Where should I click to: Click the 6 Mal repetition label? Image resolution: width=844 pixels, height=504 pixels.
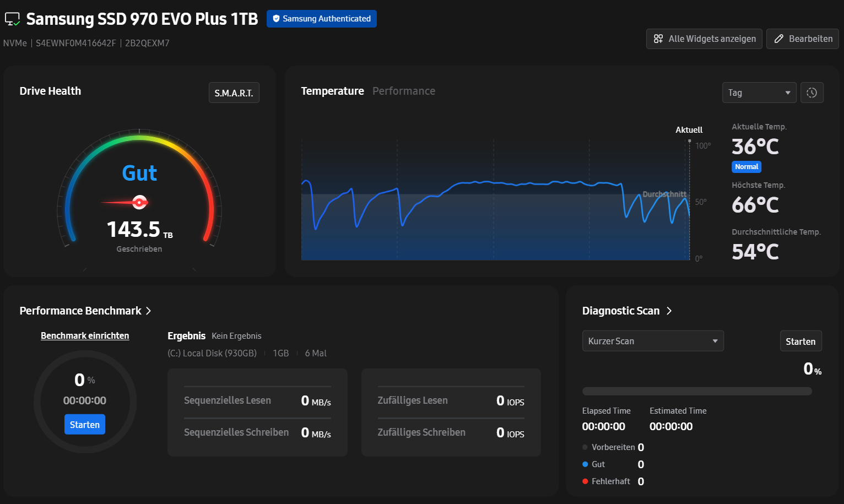coord(316,353)
